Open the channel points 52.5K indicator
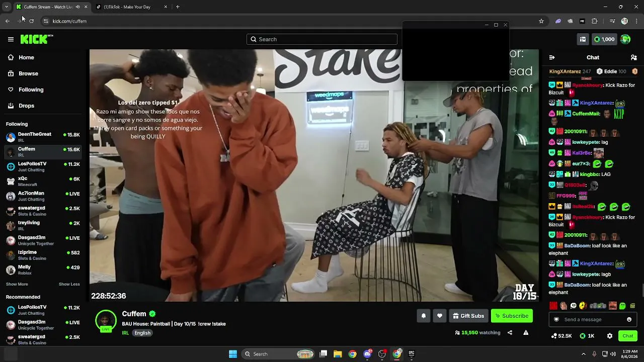The image size is (644, 362). point(561,336)
